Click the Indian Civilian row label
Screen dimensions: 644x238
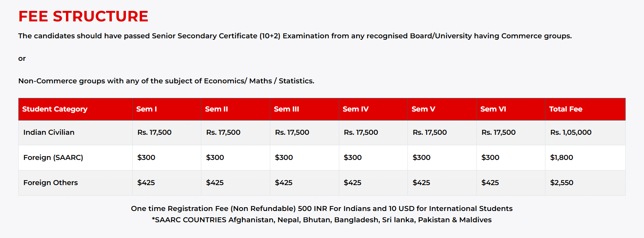[x=49, y=133]
